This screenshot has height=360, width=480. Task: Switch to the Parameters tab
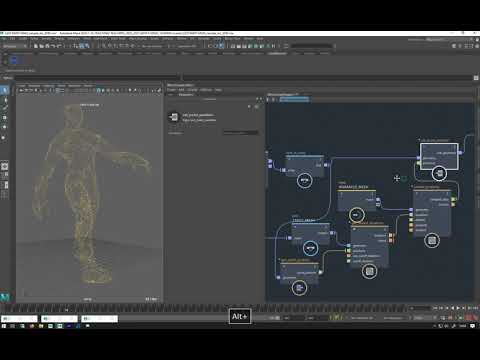pos(186,95)
